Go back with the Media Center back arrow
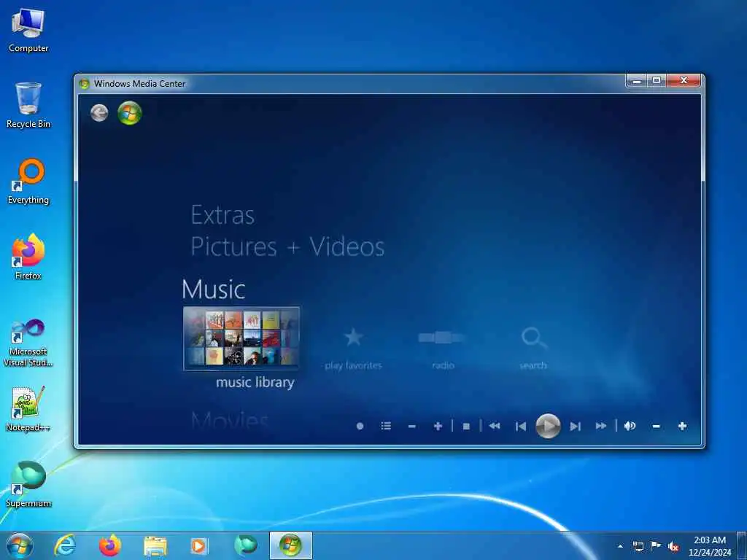This screenshot has height=560, width=747. point(99,113)
